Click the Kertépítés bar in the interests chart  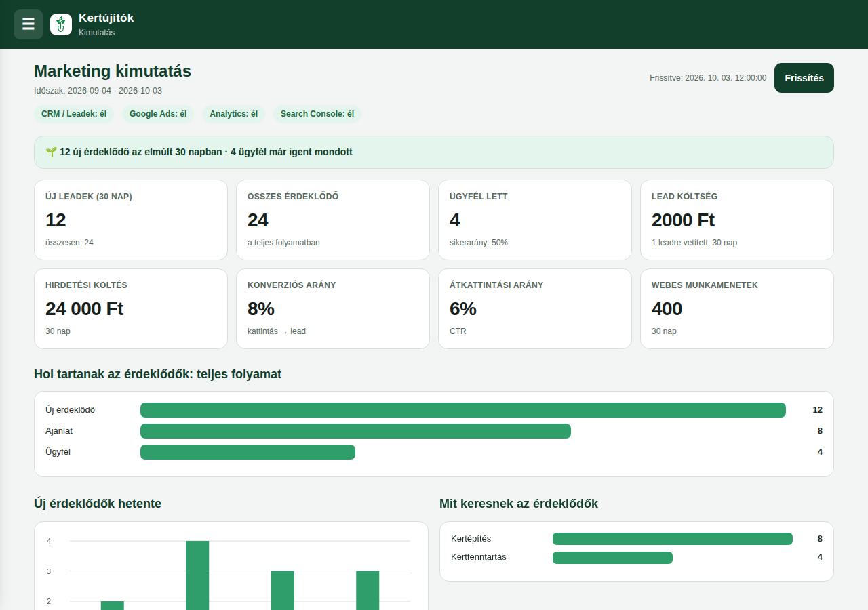click(673, 539)
